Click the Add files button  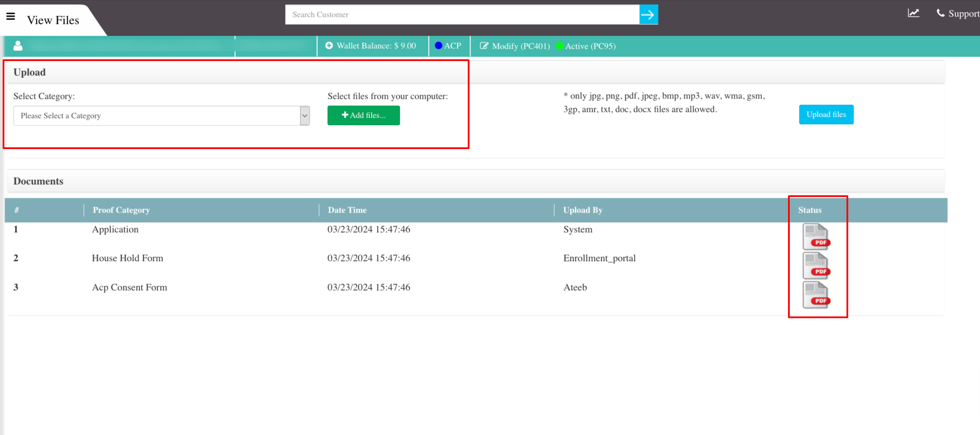pos(363,115)
